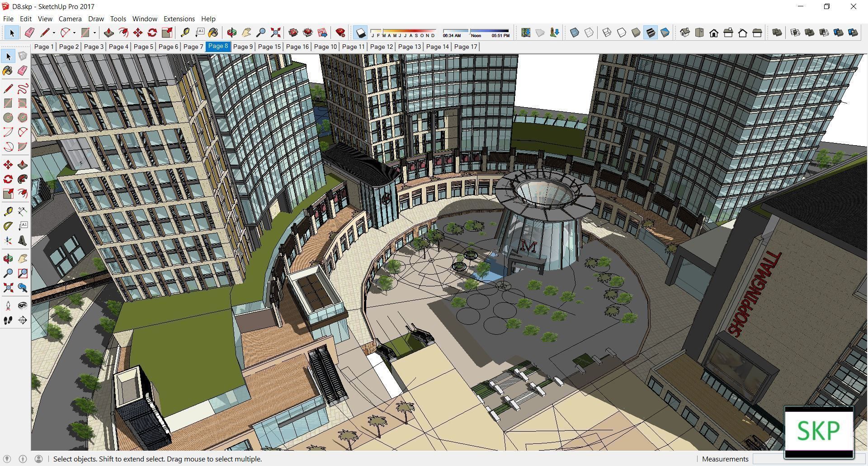
Task: Enable Shaded face style
Action: (636, 33)
